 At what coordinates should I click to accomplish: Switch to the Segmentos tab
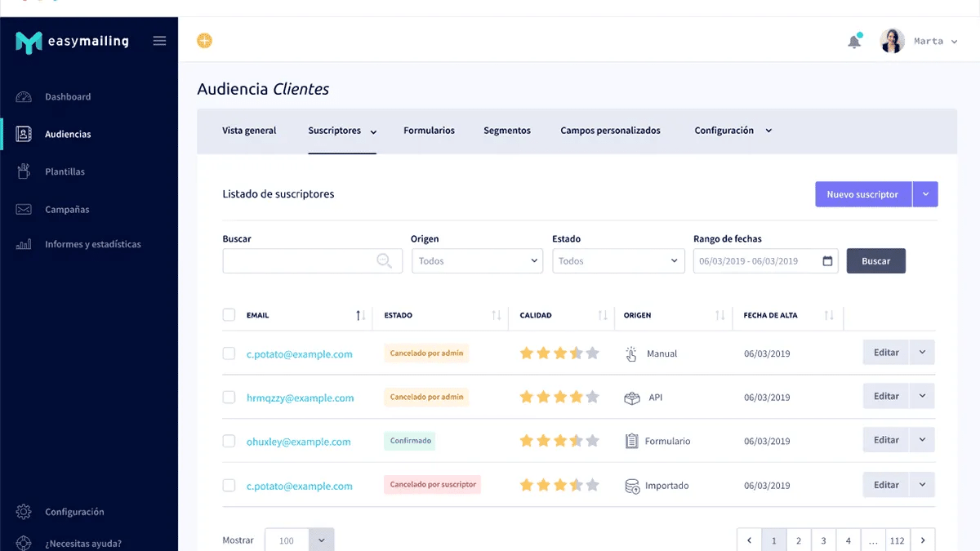[x=506, y=131]
